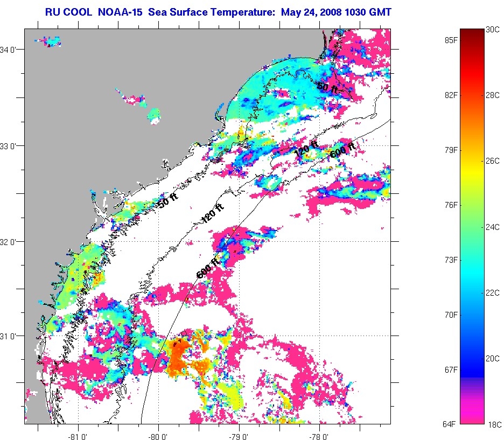The image size is (504, 440).
Task: Click the 18C label at the colorbar bottom
Action: (493, 424)
